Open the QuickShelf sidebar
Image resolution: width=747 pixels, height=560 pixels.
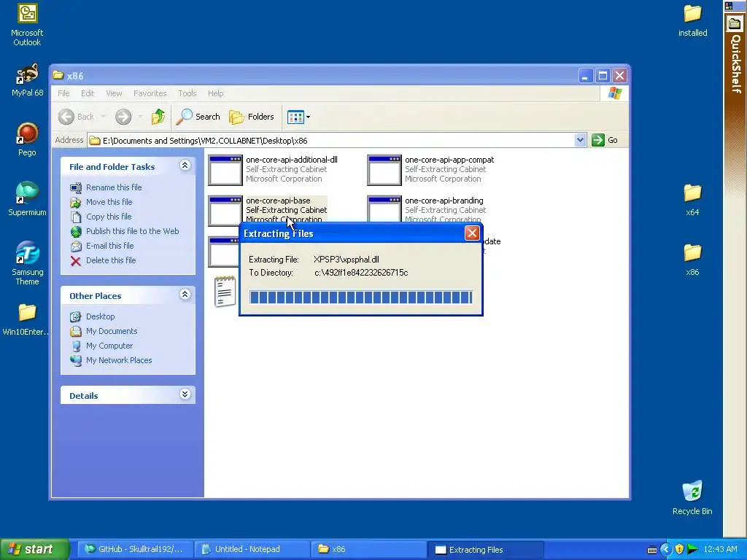pos(735,55)
